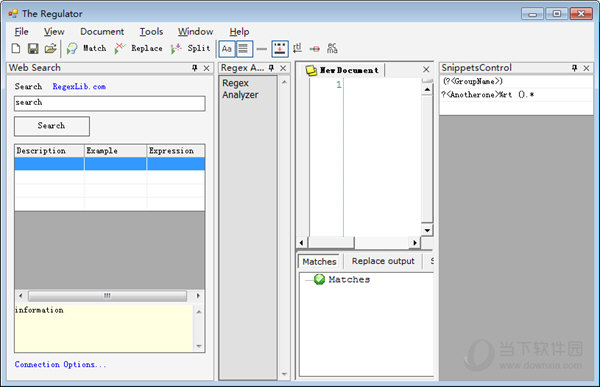Run the Match command in the toolbar

pyautogui.click(x=86, y=48)
